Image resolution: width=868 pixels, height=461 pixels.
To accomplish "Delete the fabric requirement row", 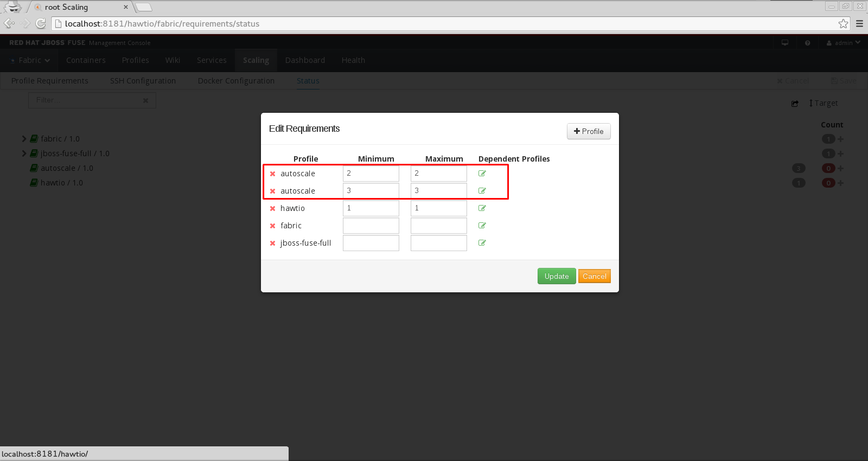I will (x=273, y=226).
